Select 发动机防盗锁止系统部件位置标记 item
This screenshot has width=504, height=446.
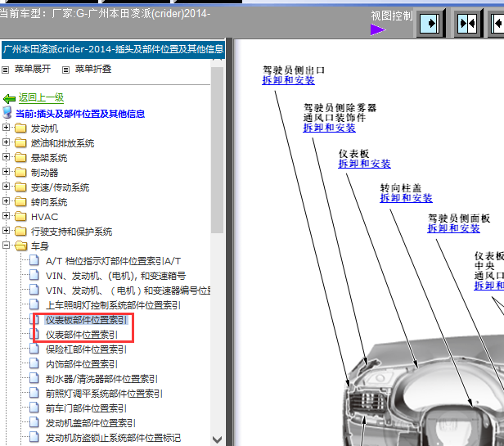click(x=113, y=438)
